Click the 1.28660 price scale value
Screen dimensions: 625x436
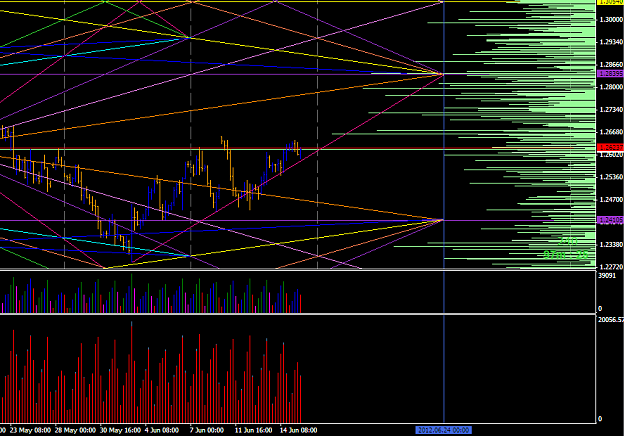click(611, 65)
